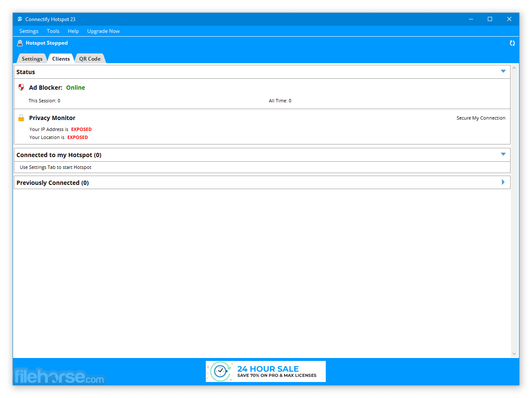Image resolution: width=532 pixels, height=398 pixels.
Task: Click the Privacy Monitor padlock icon
Action: tap(21, 118)
